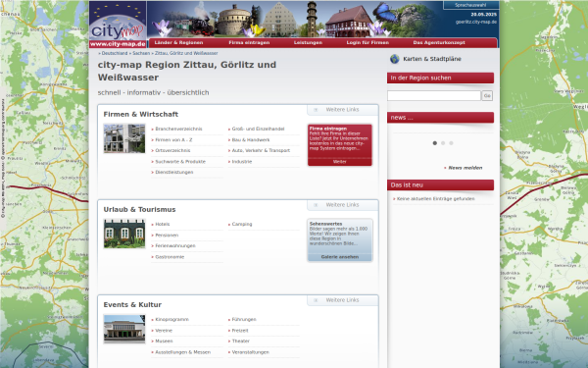Screen dimensions: 588x368
Task: Open the Länder & Regionen menu
Action: 178,43
